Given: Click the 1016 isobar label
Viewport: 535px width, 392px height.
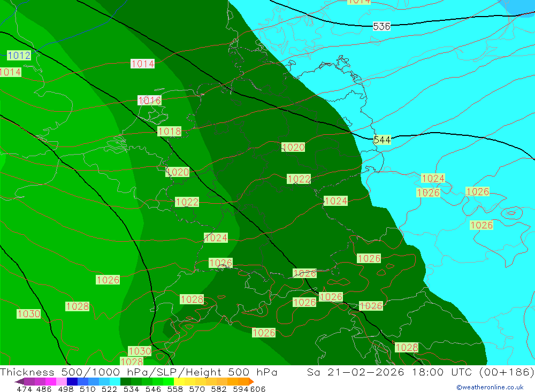Looking at the screenshot, I should point(149,101).
